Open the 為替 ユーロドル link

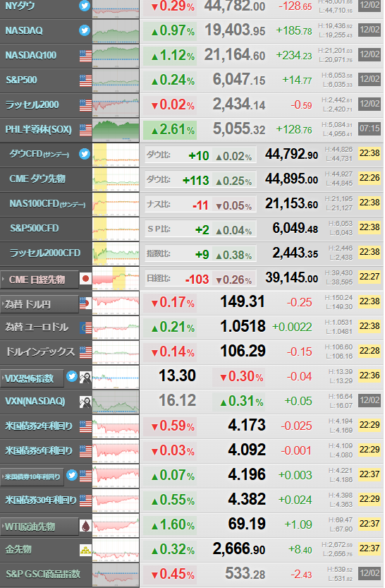[x=37, y=328]
